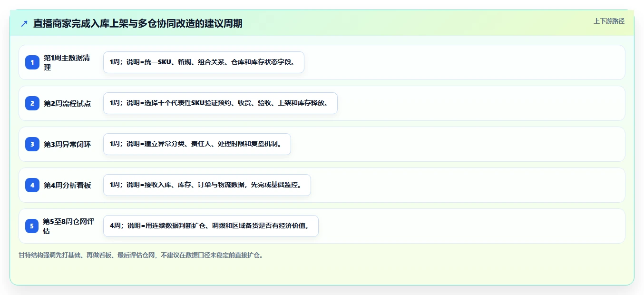Open the 上下游路径 link

[609, 21]
